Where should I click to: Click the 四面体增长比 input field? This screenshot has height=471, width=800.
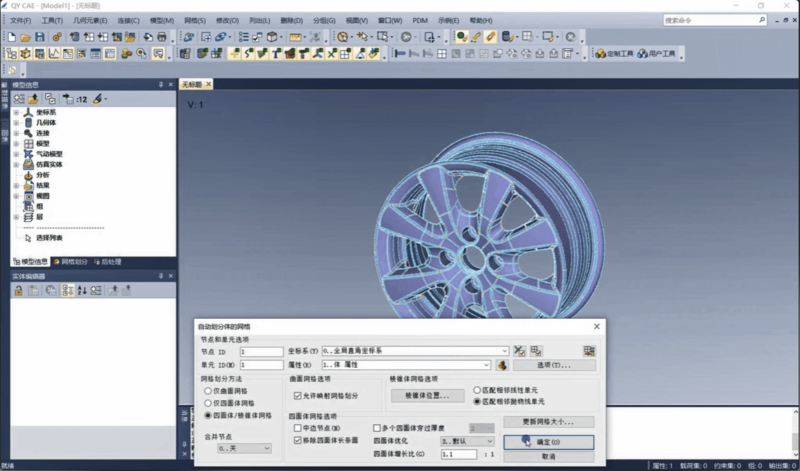pos(458,454)
